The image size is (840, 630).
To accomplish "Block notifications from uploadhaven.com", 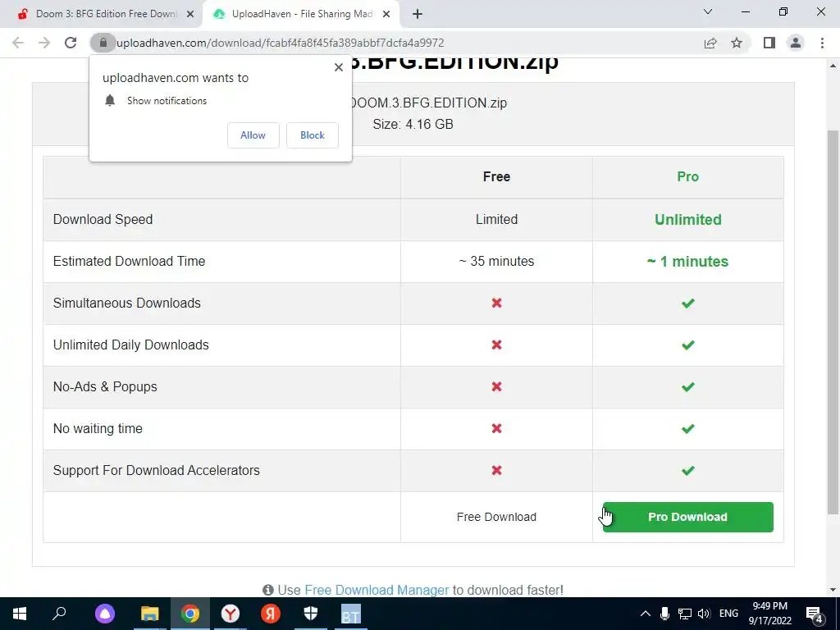I will [313, 135].
